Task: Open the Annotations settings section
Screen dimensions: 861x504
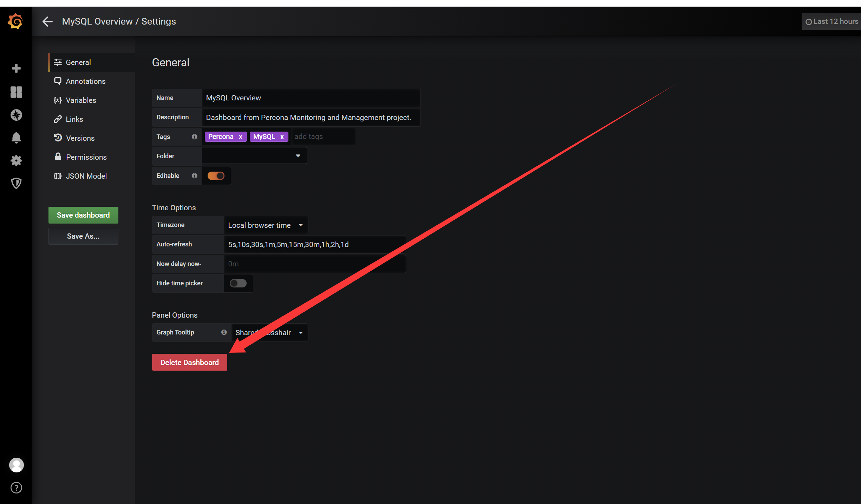Action: pyautogui.click(x=92, y=81)
